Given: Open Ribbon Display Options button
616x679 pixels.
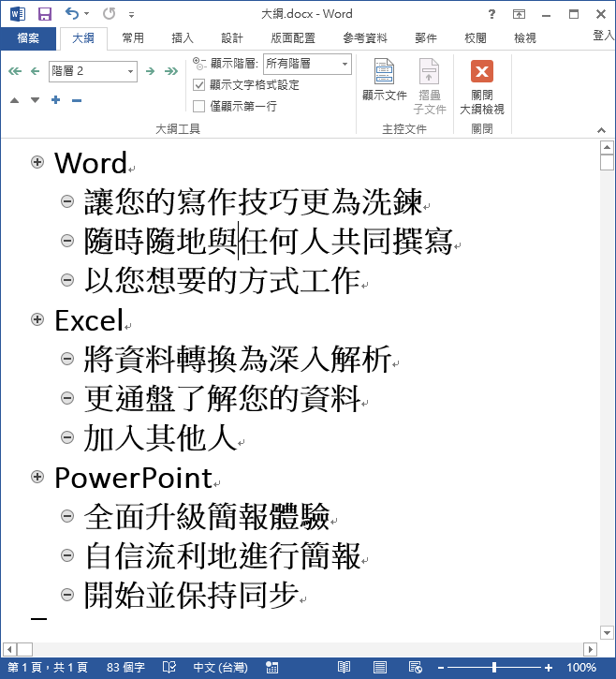Looking at the screenshot, I should pos(519,14).
